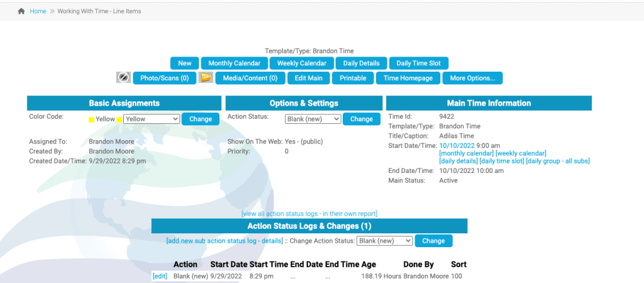Click Change button next to Change Action Status
The width and height of the screenshot is (644, 283).
click(x=434, y=241)
